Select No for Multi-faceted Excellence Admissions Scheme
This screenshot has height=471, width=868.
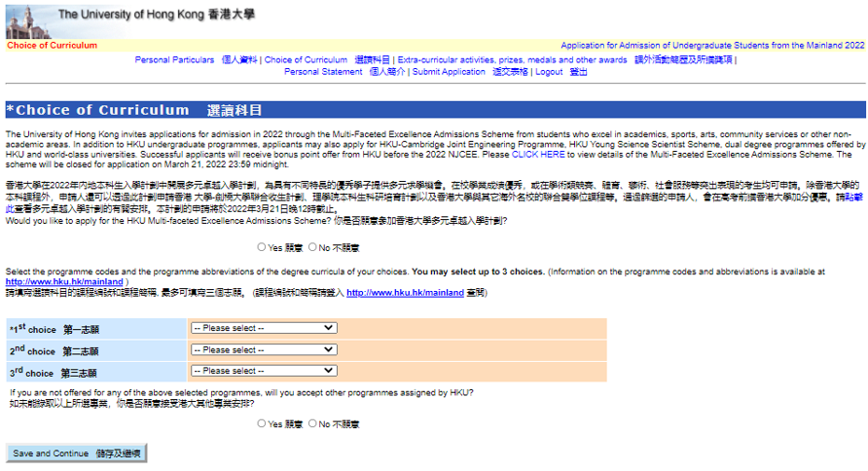(x=312, y=247)
